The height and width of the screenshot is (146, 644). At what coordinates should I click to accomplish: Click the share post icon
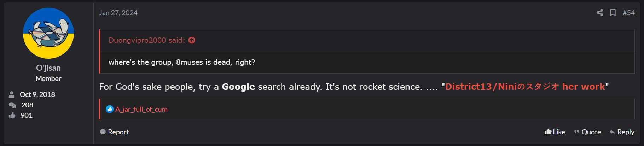(x=600, y=13)
